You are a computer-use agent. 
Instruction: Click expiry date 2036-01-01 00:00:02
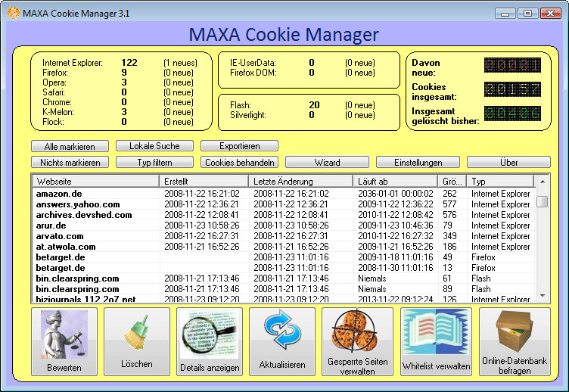pyautogui.click(x=395, y=194)
